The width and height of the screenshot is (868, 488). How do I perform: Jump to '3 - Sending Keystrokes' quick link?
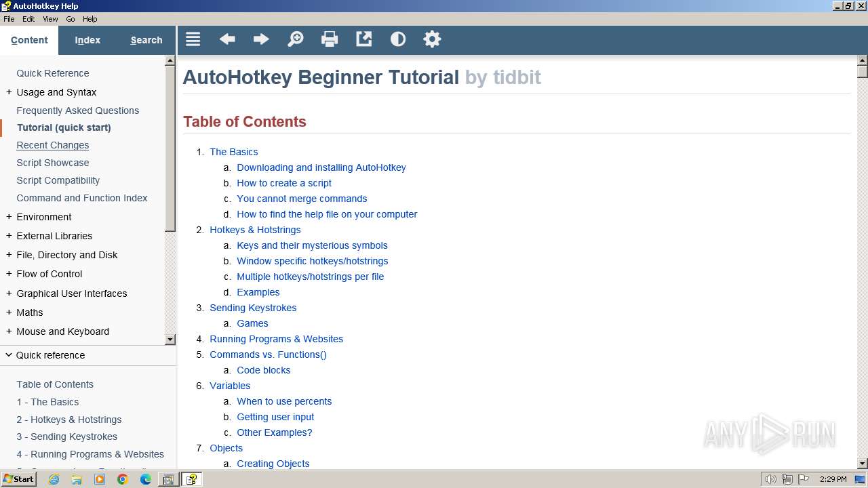[x=67, y=436]
